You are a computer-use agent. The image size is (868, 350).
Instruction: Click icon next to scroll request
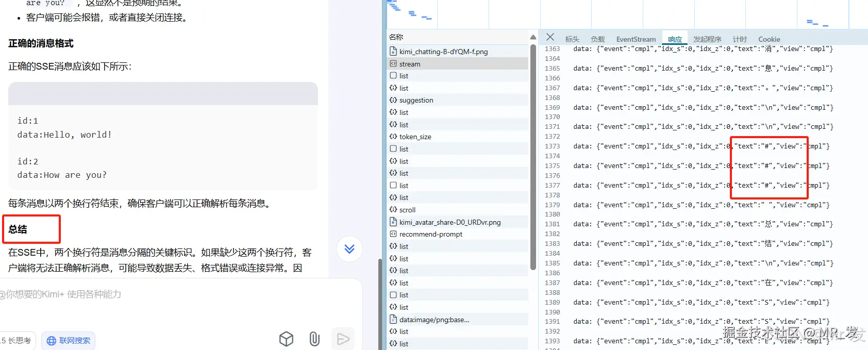click(393, 209)
